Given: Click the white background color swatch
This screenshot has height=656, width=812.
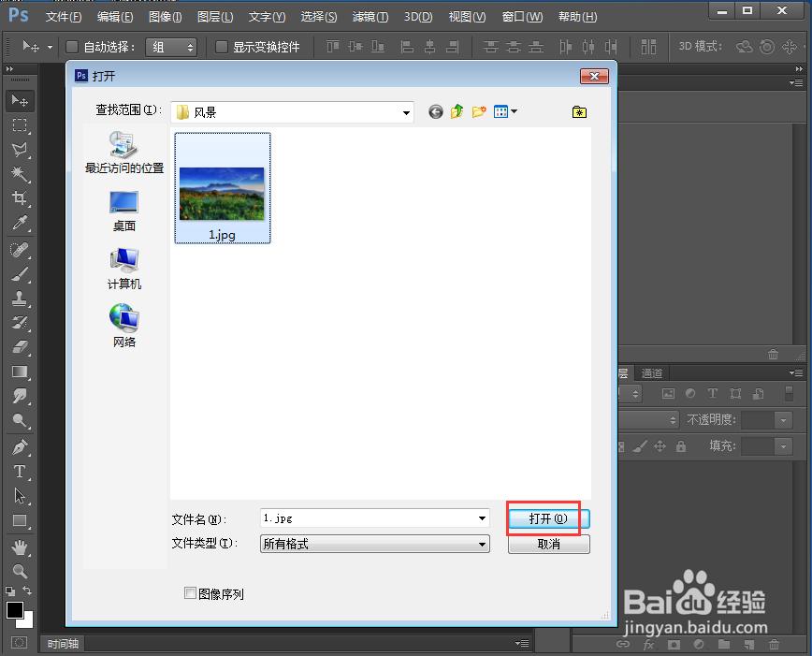Looking at the screenshot, I should coord(27,620).
